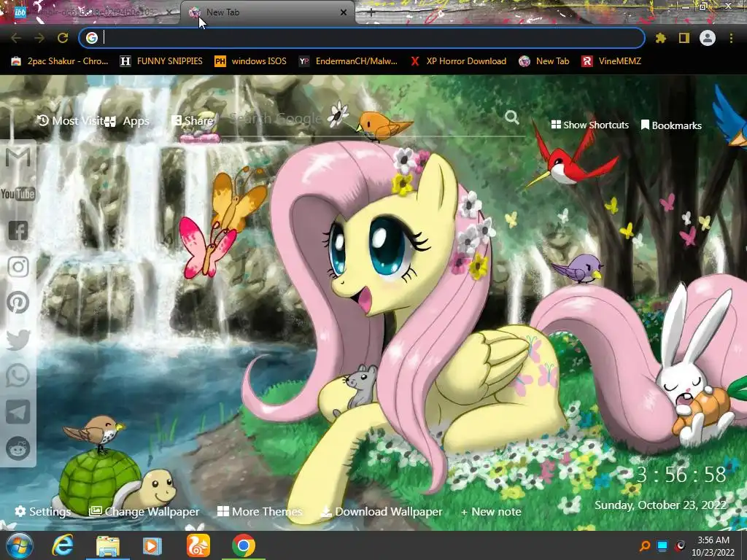
Task: Launch Internet Explorer from the taskbar
Action: coord(63,545)
